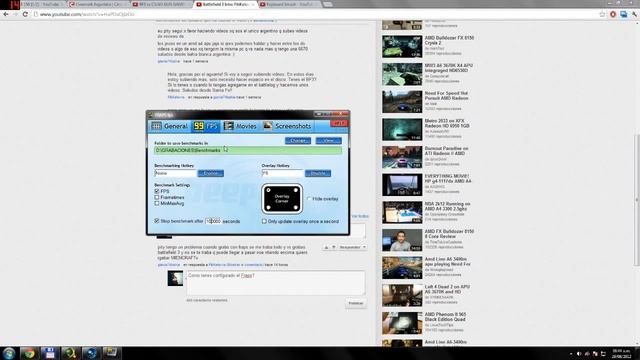Click the Publicar comment button

tap(356, 303)
